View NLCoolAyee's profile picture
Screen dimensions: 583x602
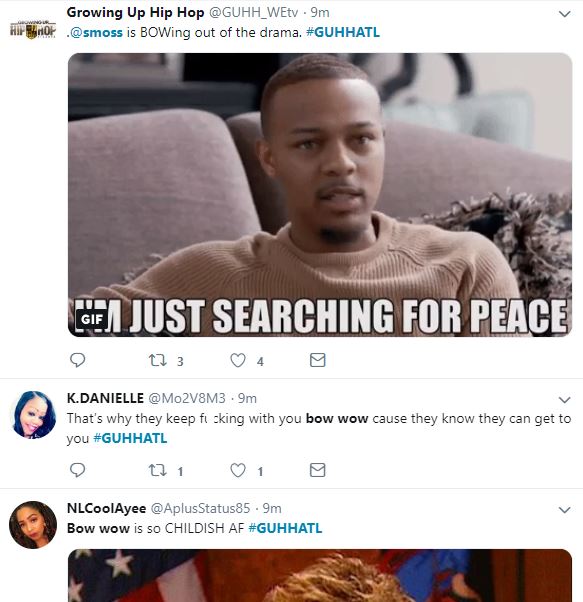point(33,525)
